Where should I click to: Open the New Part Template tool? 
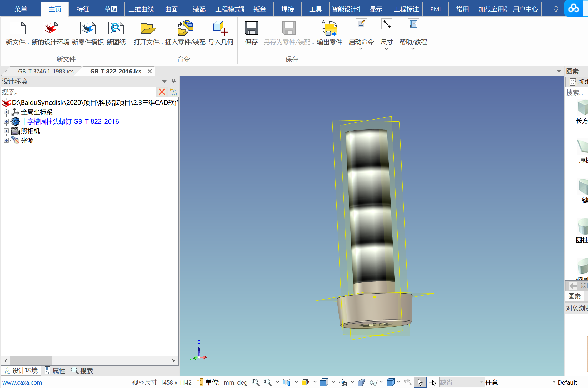point(88,28)
